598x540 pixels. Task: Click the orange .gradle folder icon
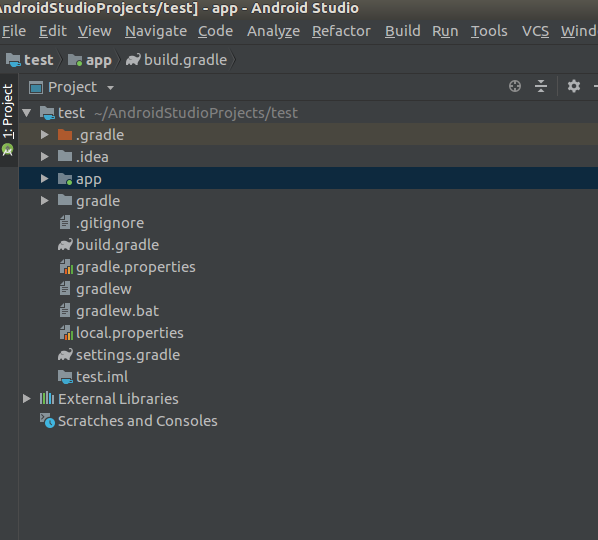pyautogui.click(x=65, y=135)
